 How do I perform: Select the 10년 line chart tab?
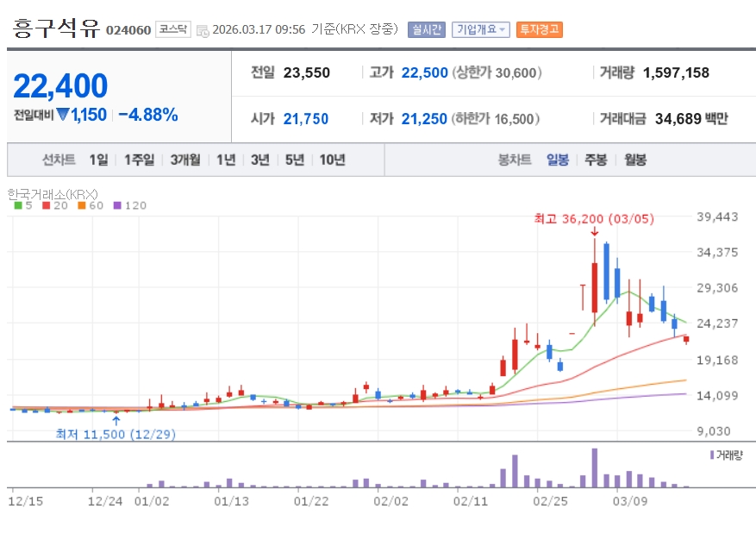(332, 160)
